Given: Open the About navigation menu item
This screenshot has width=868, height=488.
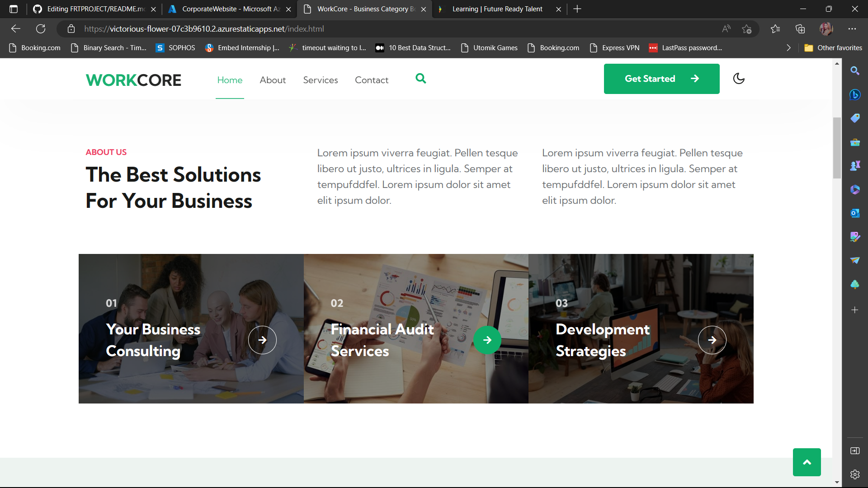Looking at the screenshot, I should (x=273, y=80).
